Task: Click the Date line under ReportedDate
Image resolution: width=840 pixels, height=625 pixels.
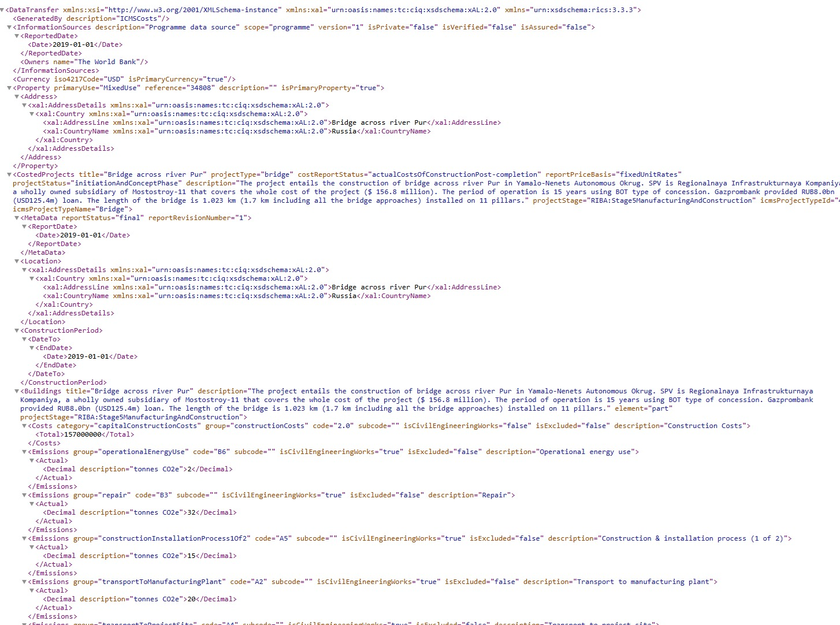Action: coord(75,44)
